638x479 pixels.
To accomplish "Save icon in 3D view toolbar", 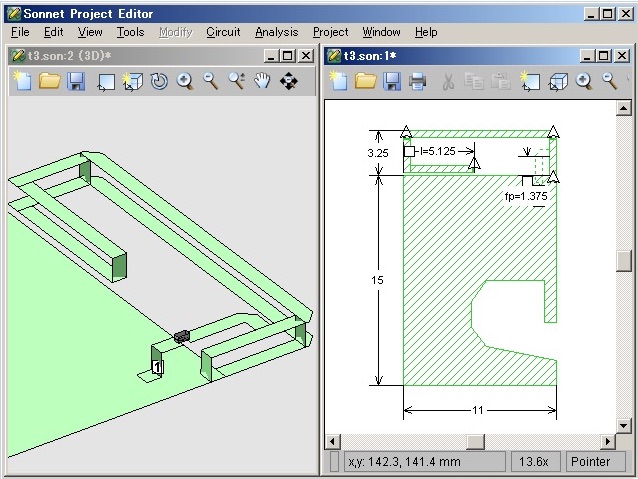I will point(76,81).
